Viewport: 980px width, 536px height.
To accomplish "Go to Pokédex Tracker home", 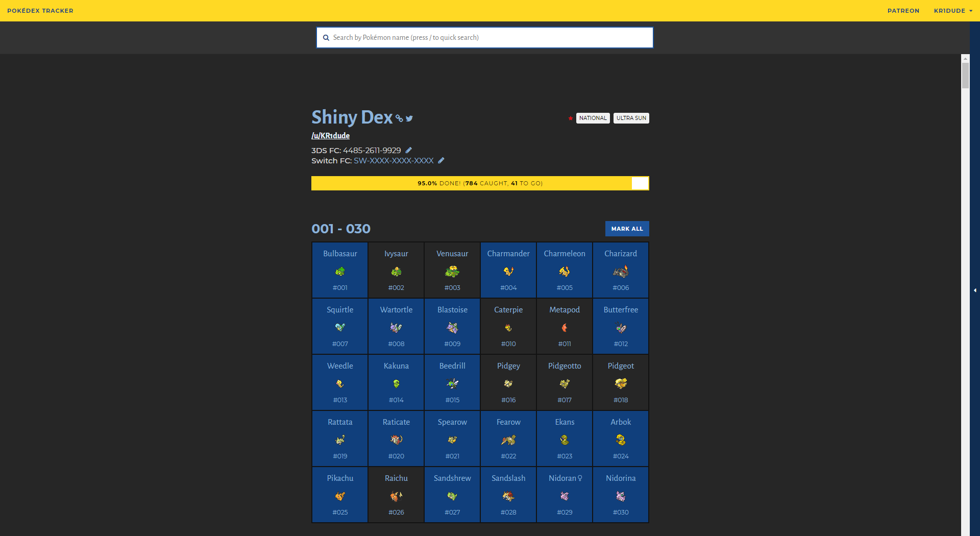I will pos(40,11).
